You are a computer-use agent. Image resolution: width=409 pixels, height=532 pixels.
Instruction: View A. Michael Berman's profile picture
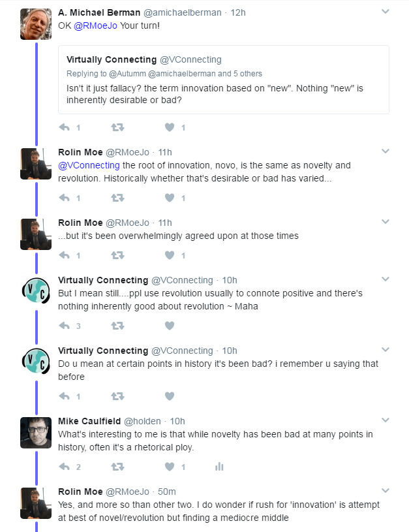(36, 24)
